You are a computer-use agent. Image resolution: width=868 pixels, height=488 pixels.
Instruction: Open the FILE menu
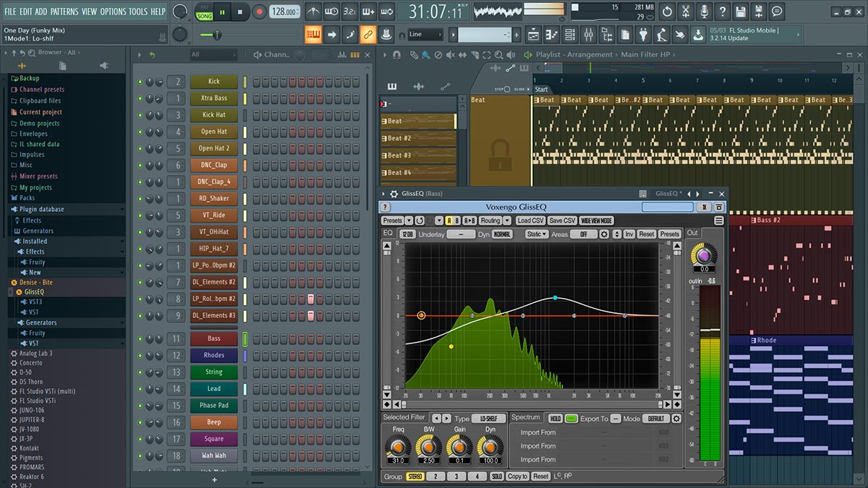pyautogui.click(x=10, y=12)
